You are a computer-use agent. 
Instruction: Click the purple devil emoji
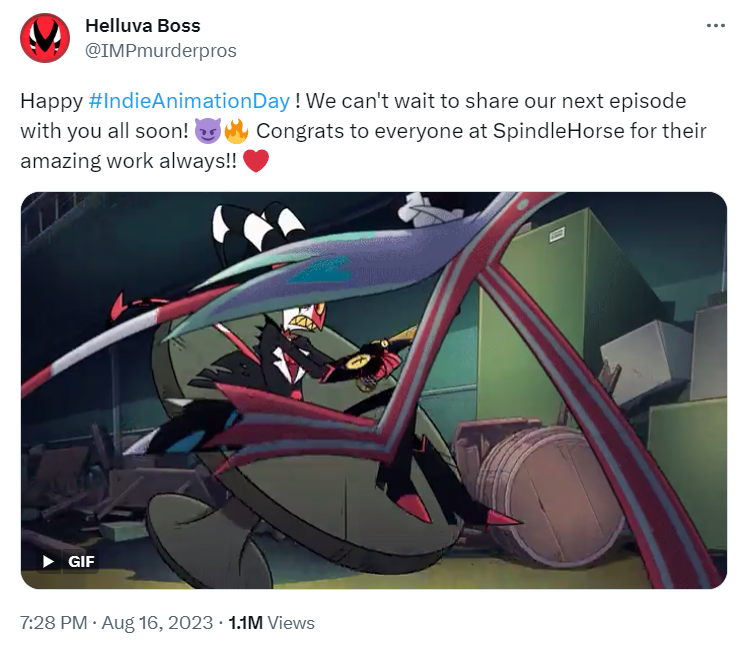pyautogui.click(x=208, y=131)
